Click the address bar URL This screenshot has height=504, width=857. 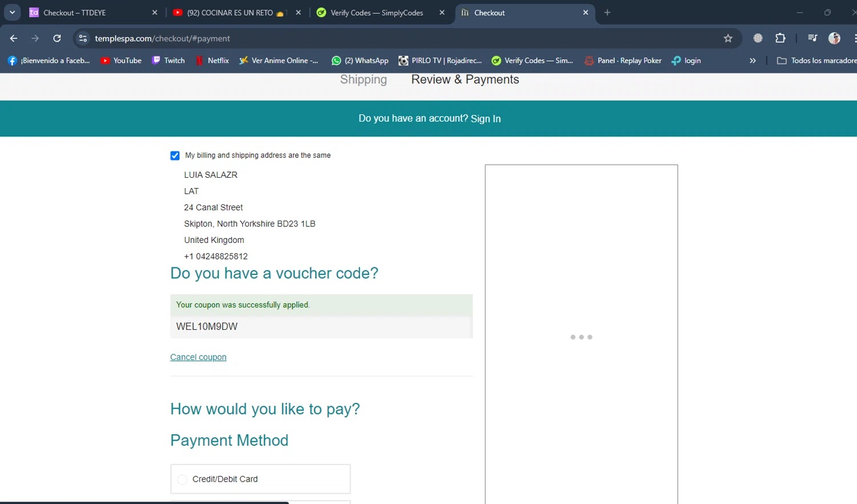[x=162, y=38]
